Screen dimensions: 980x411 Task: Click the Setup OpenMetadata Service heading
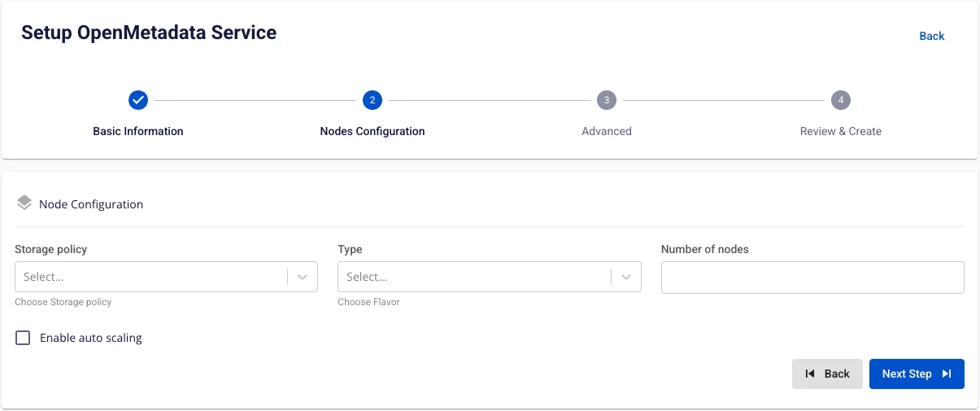149,33
